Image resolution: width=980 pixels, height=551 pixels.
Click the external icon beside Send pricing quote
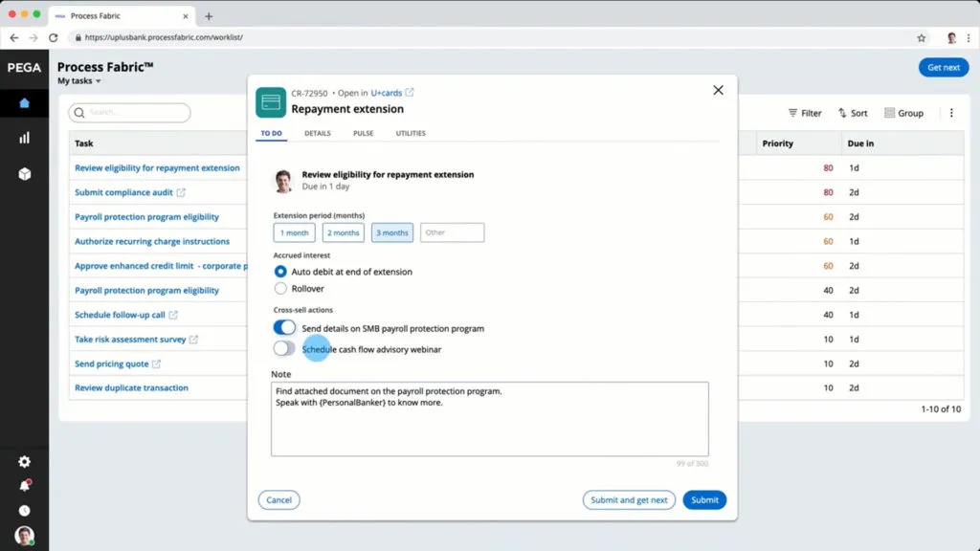(x=156, y=364)
